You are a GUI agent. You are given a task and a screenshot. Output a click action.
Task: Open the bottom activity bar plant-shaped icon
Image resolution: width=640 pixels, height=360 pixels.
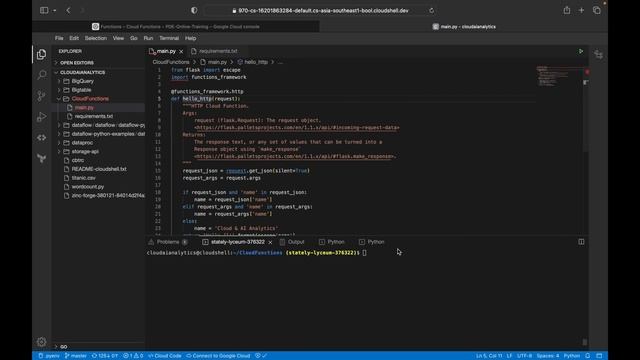pyautogui.click(x=42, y=158)
